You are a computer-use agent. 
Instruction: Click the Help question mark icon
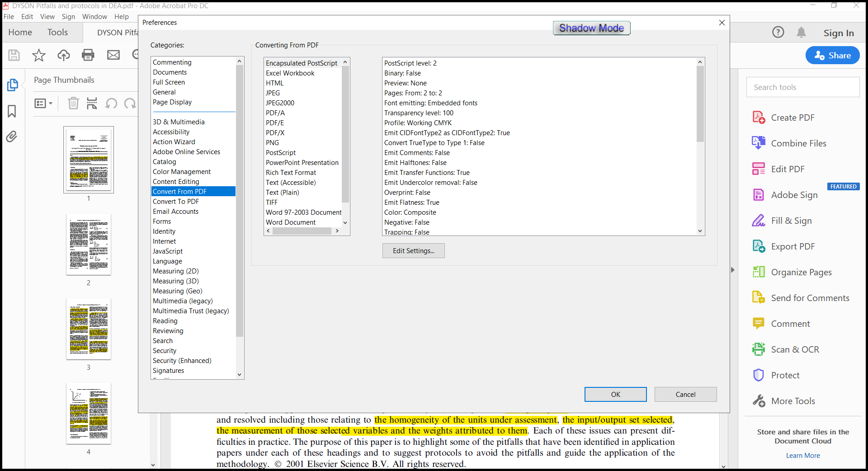coord(778,32)
